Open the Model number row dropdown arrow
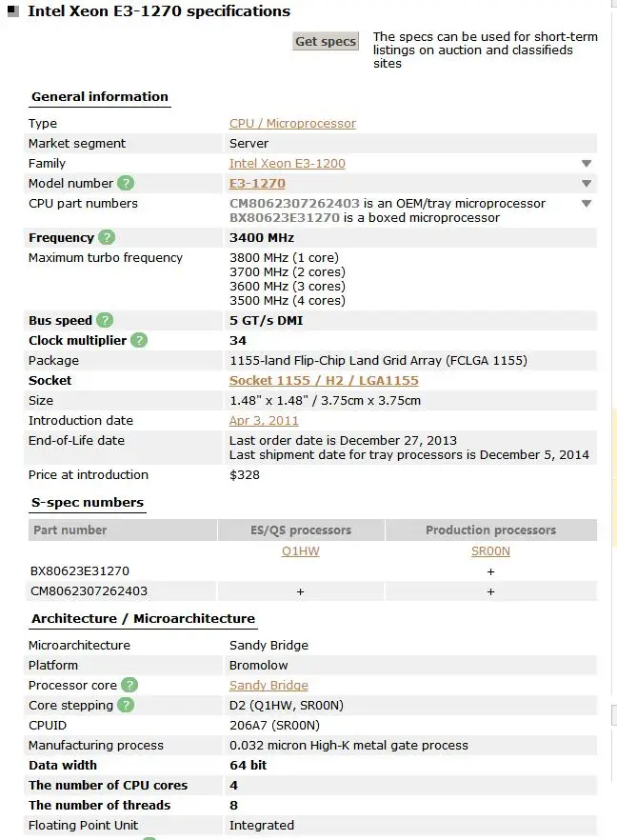The image size is (617, 840). pyautogui.click(x=587, y=184)
